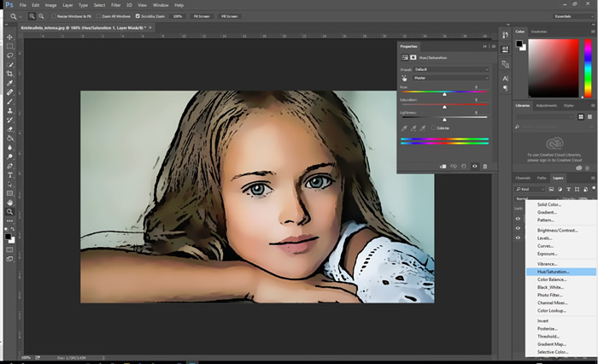
Task: Switch Libraries to grid view icon
Action: pos(581,117)
